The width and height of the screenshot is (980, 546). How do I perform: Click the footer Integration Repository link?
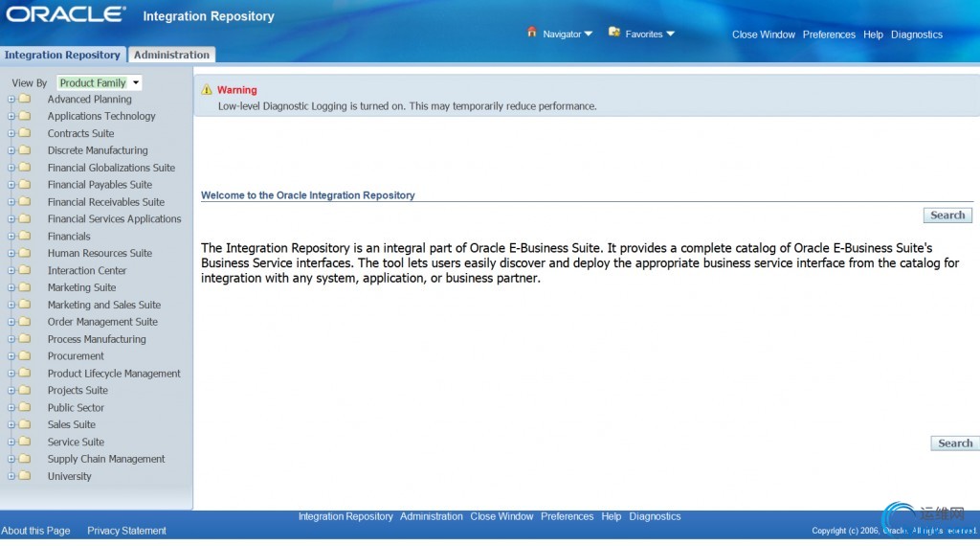(x=345, y=516)
